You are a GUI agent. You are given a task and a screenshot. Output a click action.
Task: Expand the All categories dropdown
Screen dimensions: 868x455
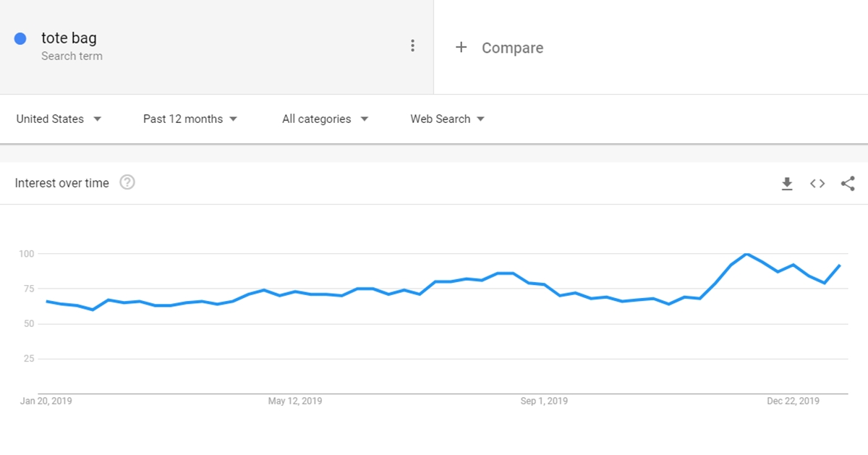click(x=325, y=119)
